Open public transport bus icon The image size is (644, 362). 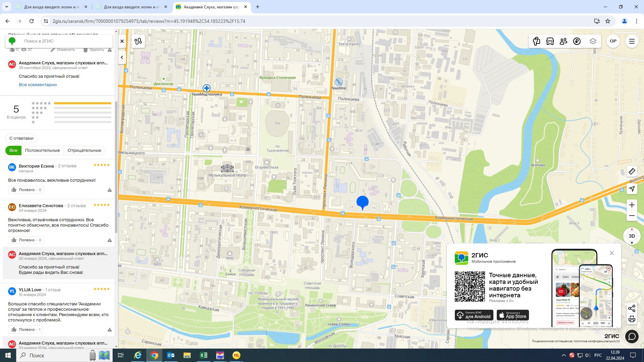click(550, 41)
